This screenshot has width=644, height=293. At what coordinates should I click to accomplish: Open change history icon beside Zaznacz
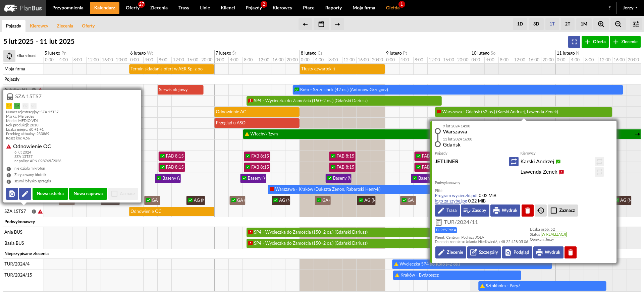tap(540, 211)
